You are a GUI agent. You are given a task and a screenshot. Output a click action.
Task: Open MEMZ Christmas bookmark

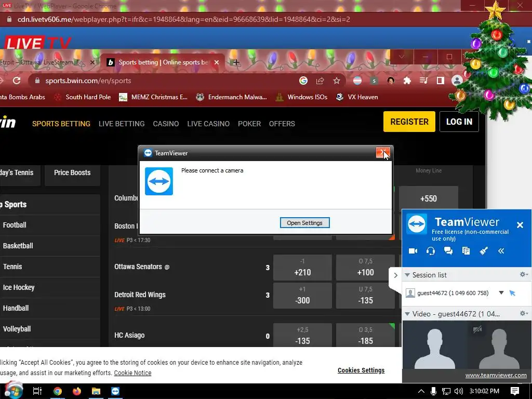tap(153, 97)
